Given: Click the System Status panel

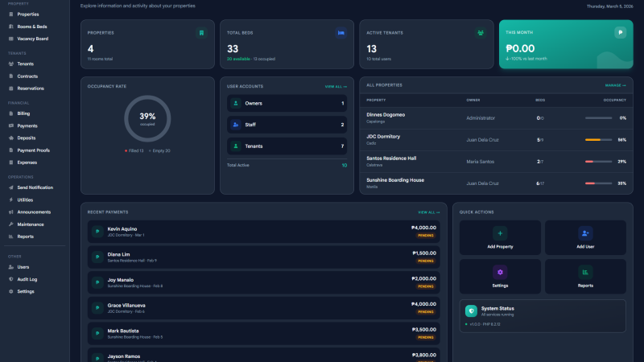Looking at the screenshot, I should 543,316.
